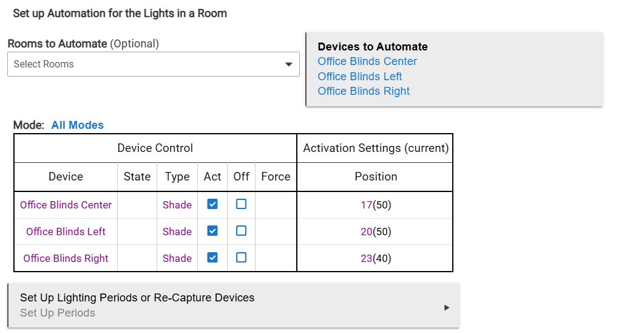Click Office Blinds Center in the table
This screenshot has height=333, width=644.
coord(66,205)
